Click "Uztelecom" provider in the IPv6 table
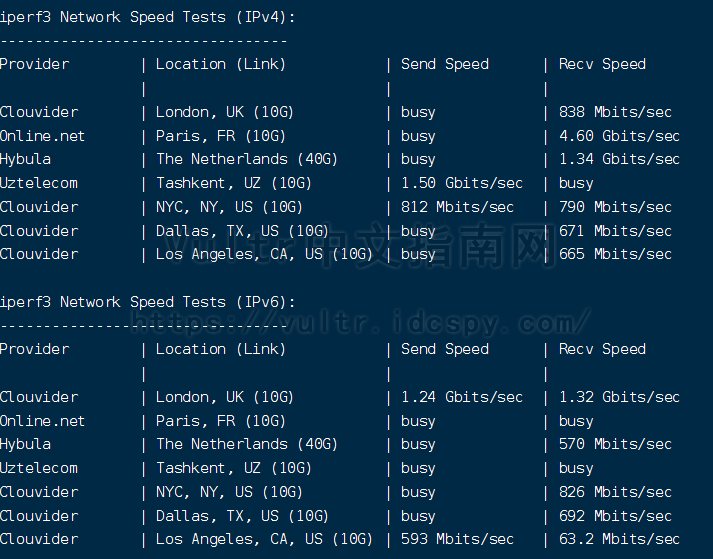The image size is (713, 559). pos(39,468)
